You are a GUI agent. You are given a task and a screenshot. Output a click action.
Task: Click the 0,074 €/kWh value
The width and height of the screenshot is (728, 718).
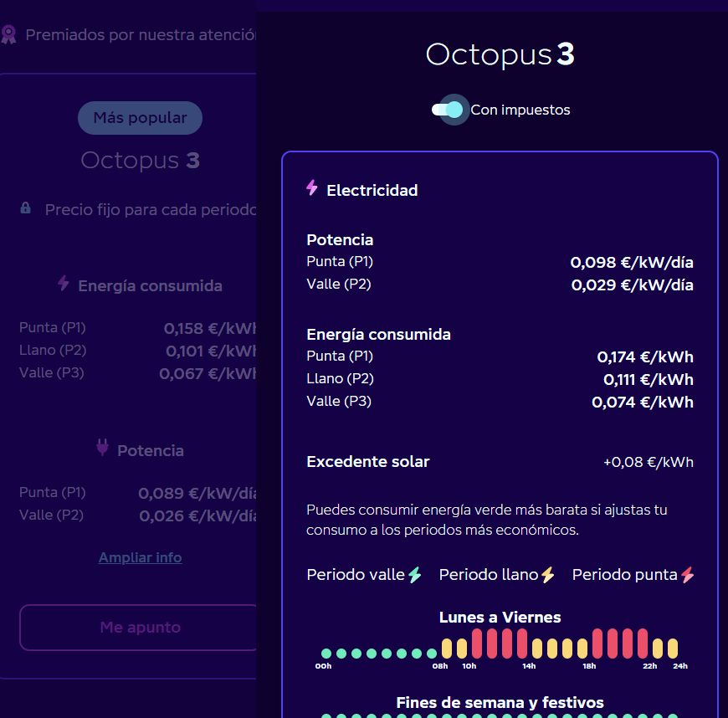643,403
